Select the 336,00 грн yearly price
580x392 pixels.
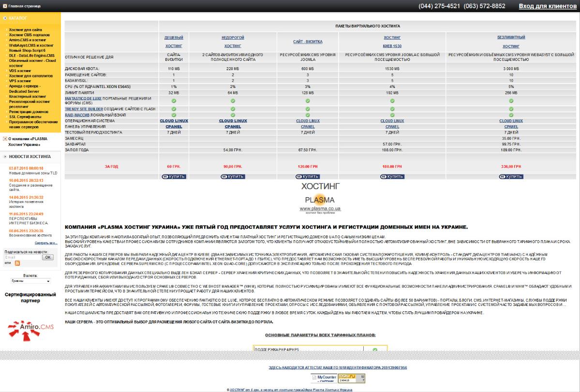click(x=511, y=167)
